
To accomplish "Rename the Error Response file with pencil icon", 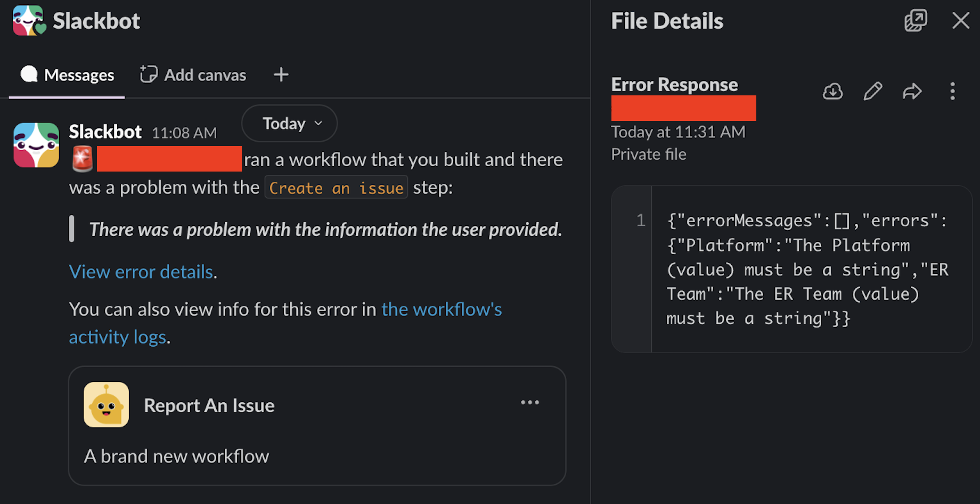I will coord(872,92).
